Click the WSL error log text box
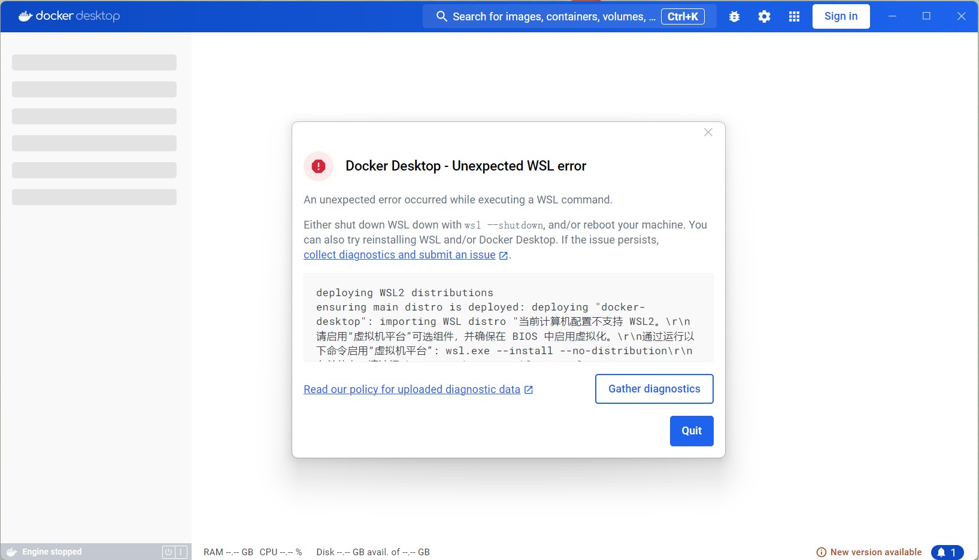The height and width of the screenshot is (560, 979). pyautogui.click(x=508, y=318)
